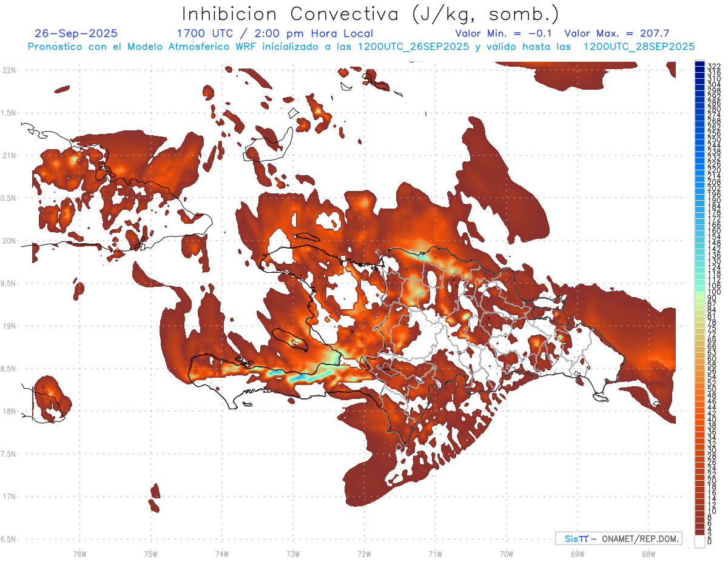728x562 pixels.
Task: Click the "322" value on the color scale
Action: coord(713,66)
